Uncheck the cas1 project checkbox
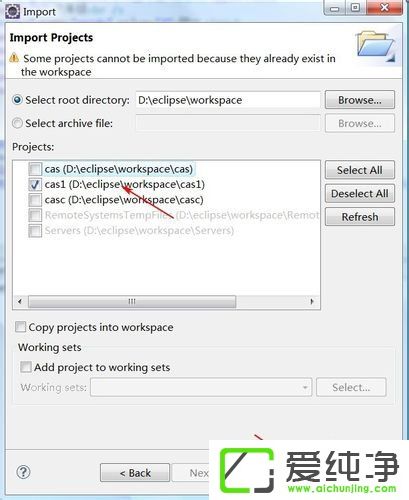This screenshot has height=500, width=409. point(35,184)
